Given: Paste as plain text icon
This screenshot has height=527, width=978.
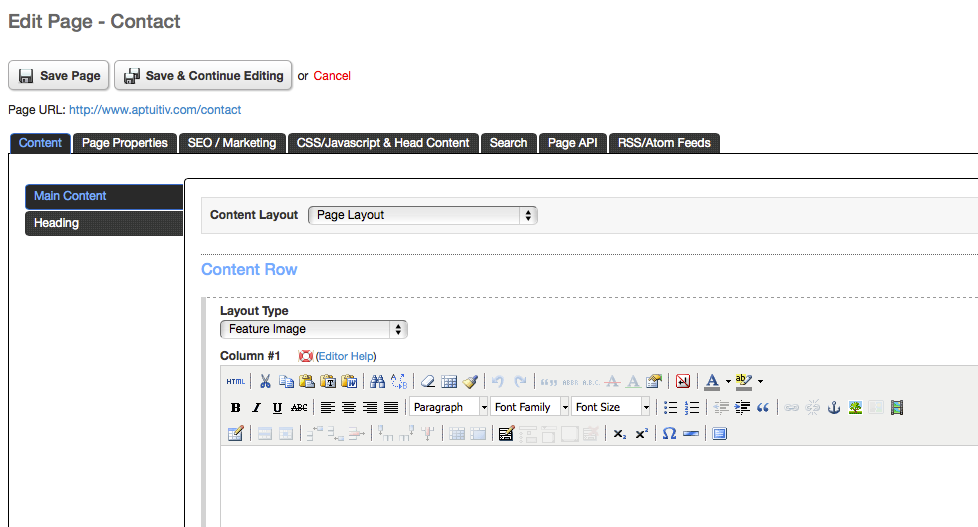Looking at the screenshot, I should [x=328, y=381].
